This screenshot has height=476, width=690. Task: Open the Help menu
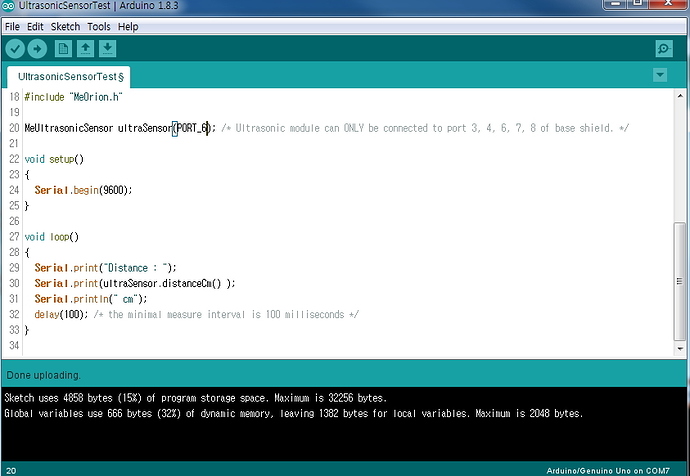tap(128, 27)
